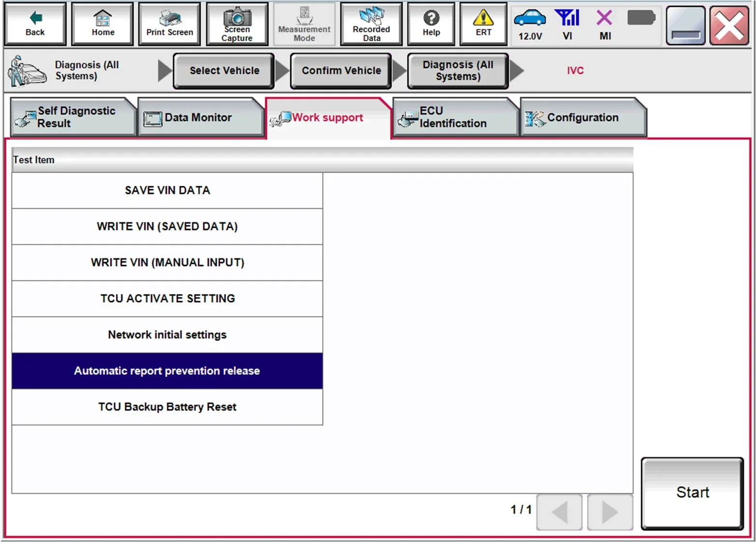Go to the previous page arrow

click(559, 512)
